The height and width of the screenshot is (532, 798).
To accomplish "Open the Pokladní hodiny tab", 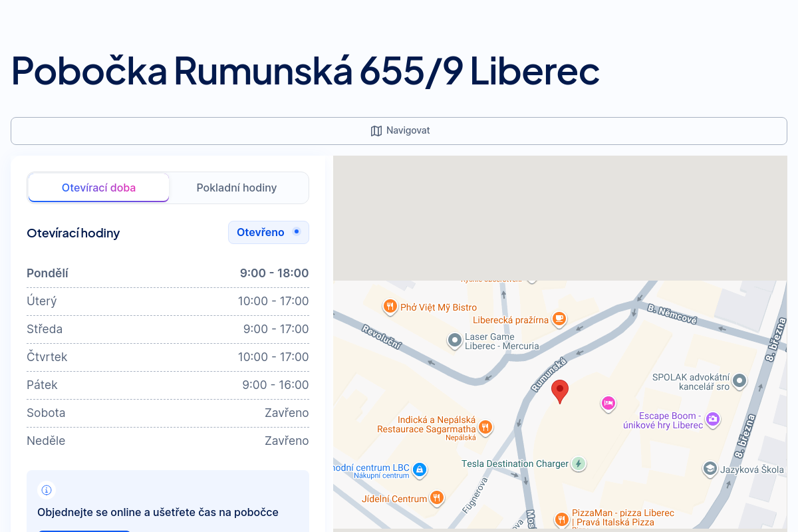I will click(x=236, y=188).
